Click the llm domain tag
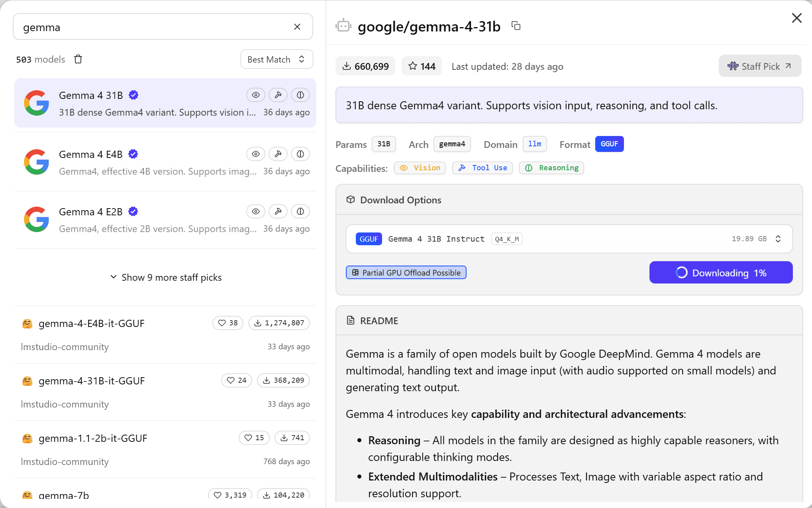The width and height of the screenshot is (812, 508). pos(535,144)
